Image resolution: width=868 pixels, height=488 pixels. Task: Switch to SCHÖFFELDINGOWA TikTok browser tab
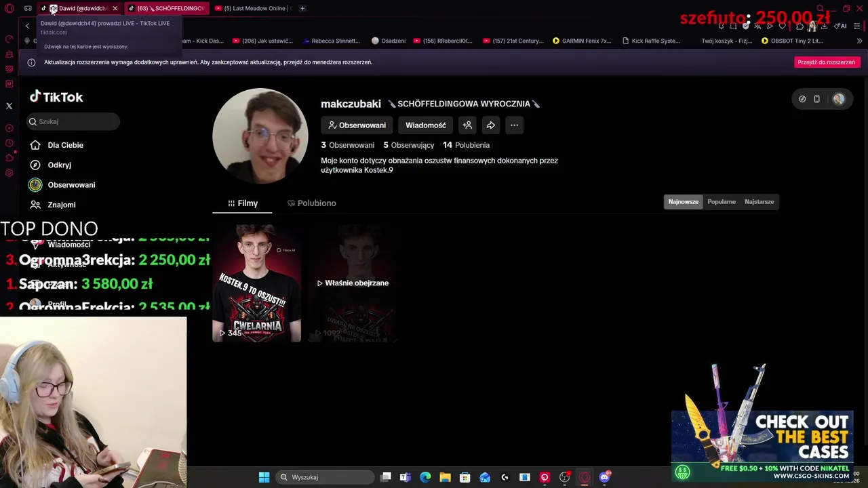(167, 8)
